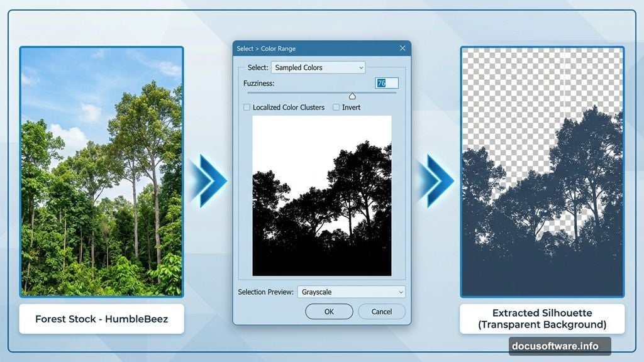The width and height of the screenshot is (644, 362).
Task: Click the Forest Stock - HumbleBeez caption
Action: tap(101, 319)
